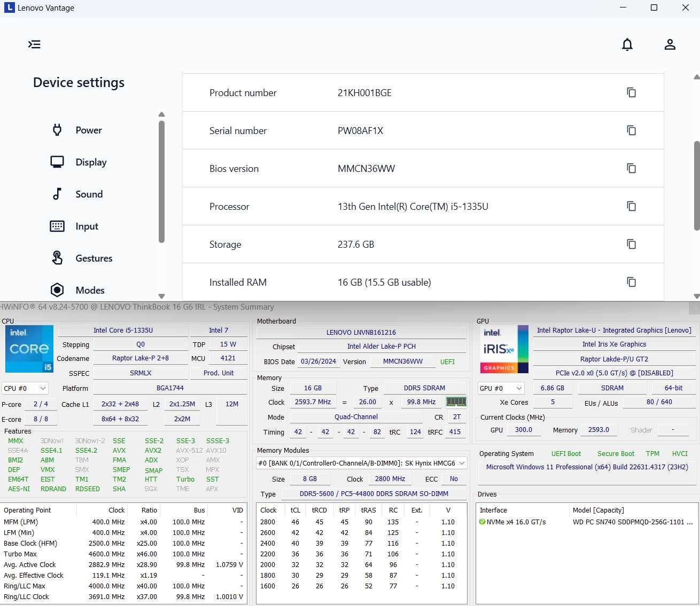Image resolution: width=700 pixels, height=606 pixels.
Task: Select the 2800 memory timing row
Action: [361, 522]
